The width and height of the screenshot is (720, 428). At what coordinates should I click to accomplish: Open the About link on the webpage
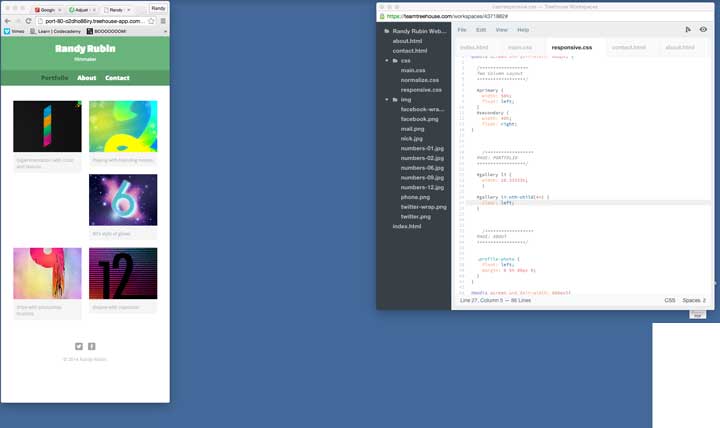coord(87,78)
